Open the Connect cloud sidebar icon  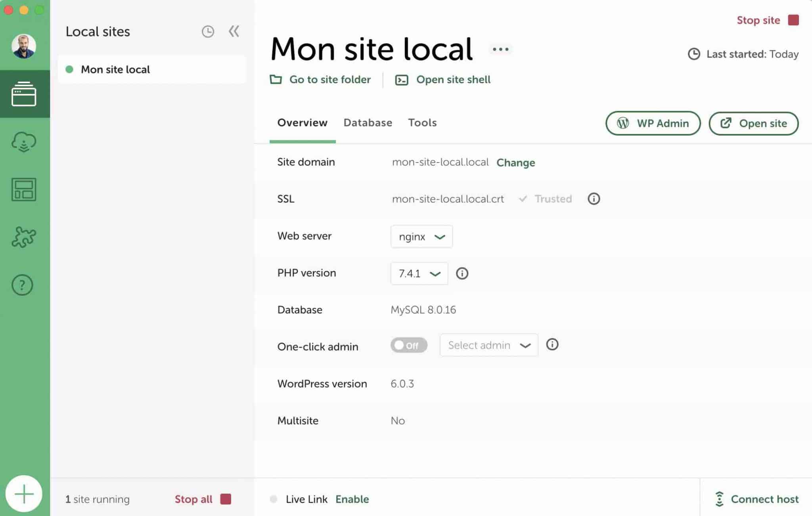(x=24, y=142)
